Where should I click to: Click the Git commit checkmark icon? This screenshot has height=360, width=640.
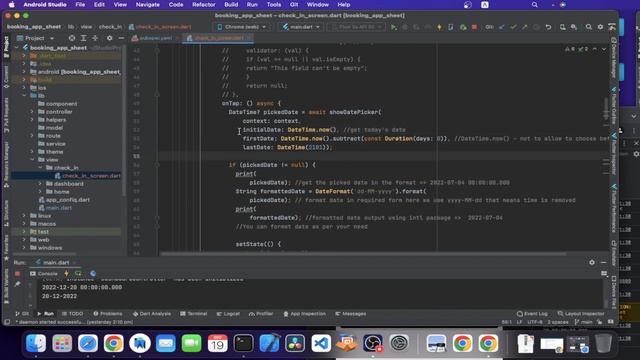(x=513, y=27)
